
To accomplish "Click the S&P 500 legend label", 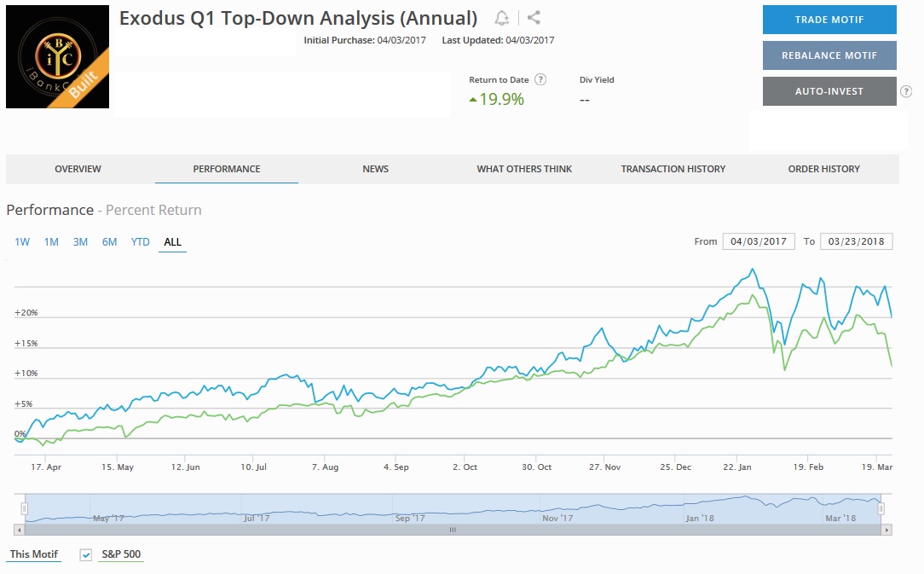I will tap(121, 554).
